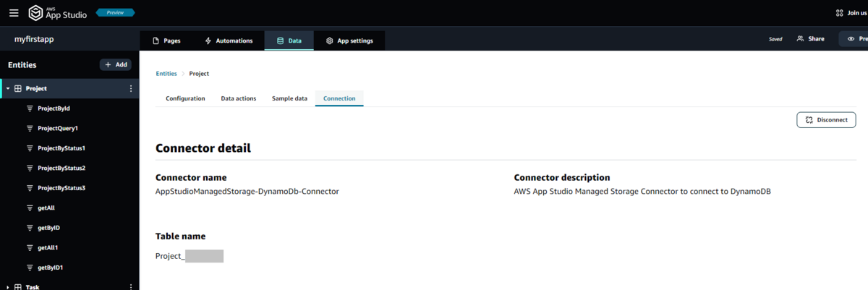The height and width of the screenshot is (290, 868).
Task: Click the ProjectById query icon
Action: (x=30, y=108)
